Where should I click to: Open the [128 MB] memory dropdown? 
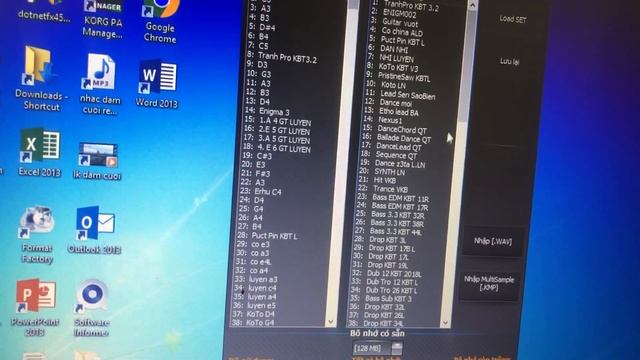point(378,348)
